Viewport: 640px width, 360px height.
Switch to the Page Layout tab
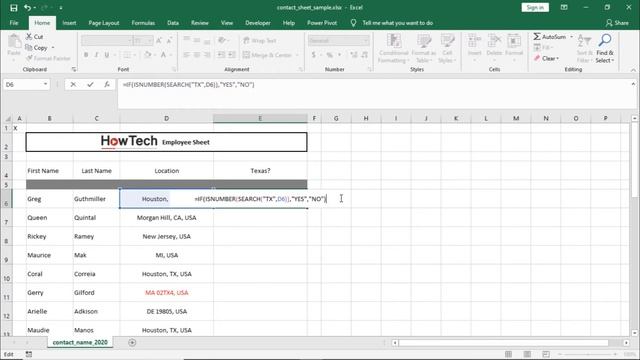point(104,23)
